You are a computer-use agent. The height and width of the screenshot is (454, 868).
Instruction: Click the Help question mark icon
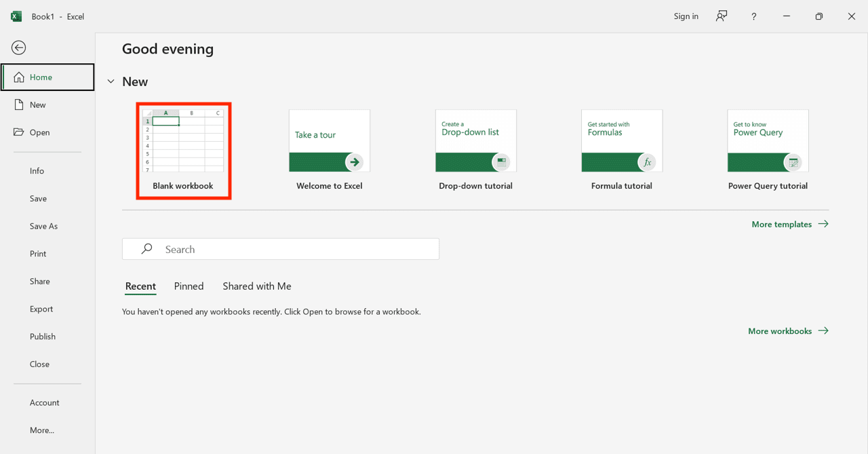pos(753,16)
